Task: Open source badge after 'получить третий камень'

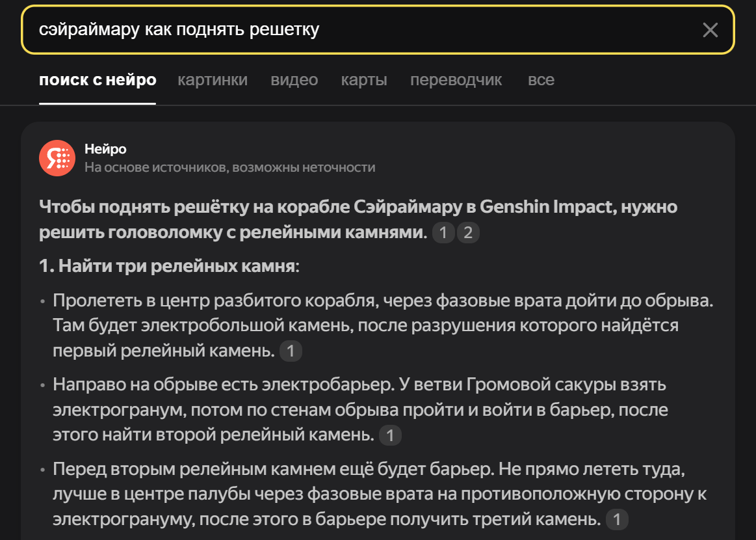Action: (x=617, y=519)
